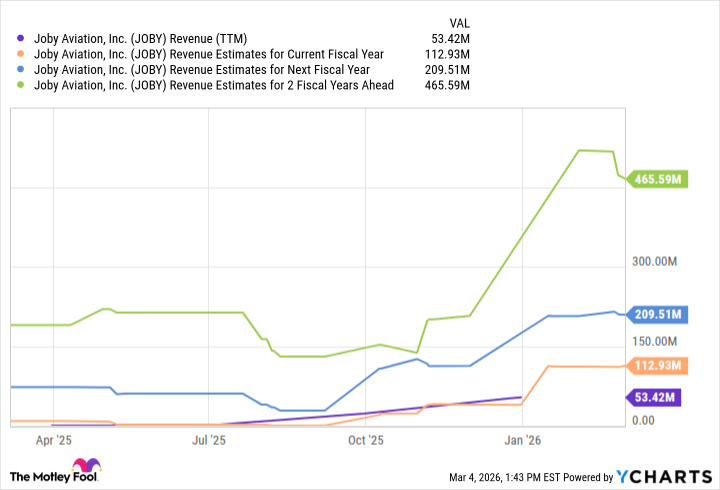The height and width of the screenshot is (490, 720).
Task: Select the Revenue (TTM) legend label
Action: click(x=140, y=39)
